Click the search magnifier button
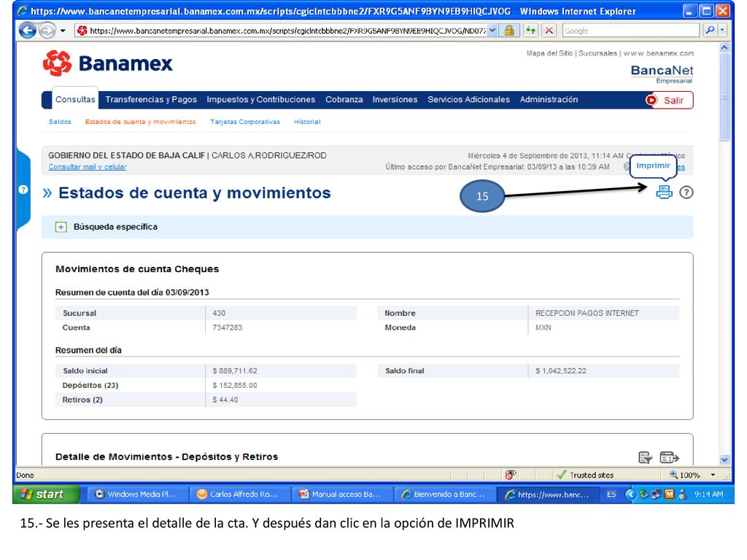747x560 pixels. coord(710,31)
